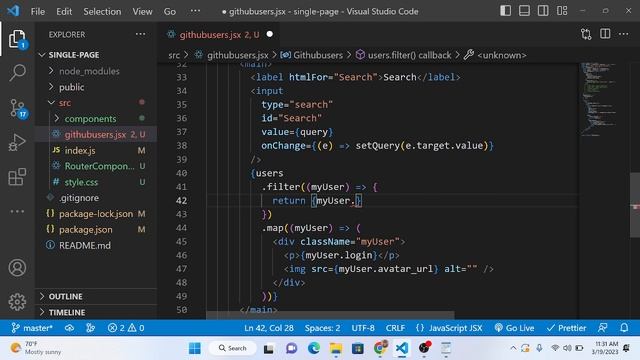Open the Run and Debug view
The width and height of the screenshot is (640, 360).
point(17,142)
